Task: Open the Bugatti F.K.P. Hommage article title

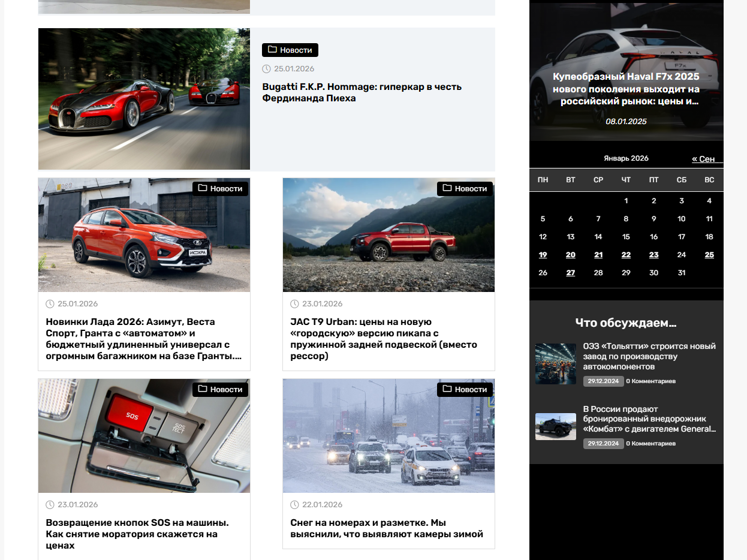Action: pos(362,92)
